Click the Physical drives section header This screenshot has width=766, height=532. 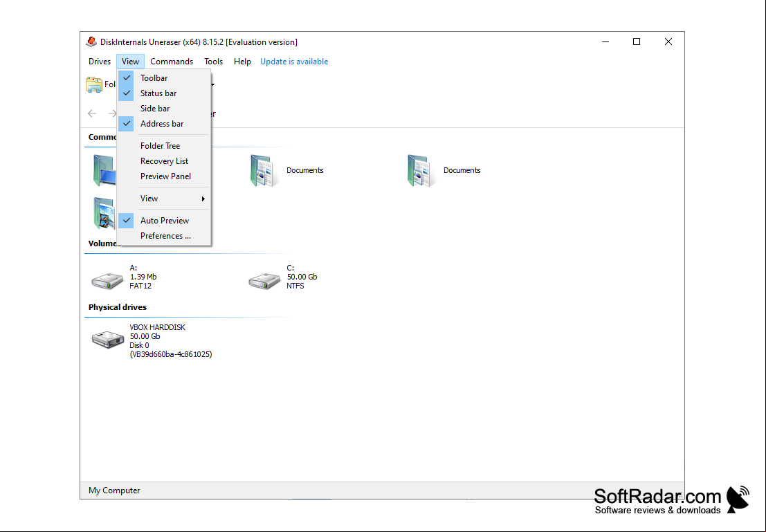point(117,307)
